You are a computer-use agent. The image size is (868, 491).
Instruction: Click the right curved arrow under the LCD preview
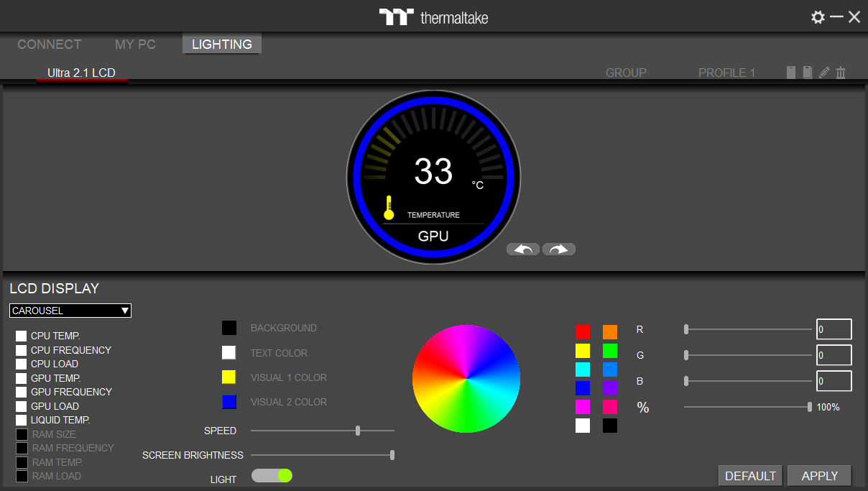coord(559,249)
